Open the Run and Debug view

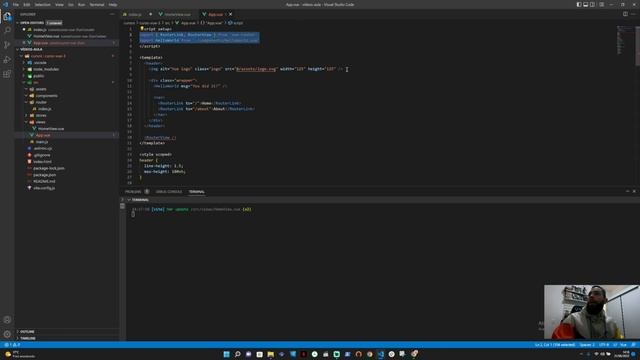coord(7,60)
